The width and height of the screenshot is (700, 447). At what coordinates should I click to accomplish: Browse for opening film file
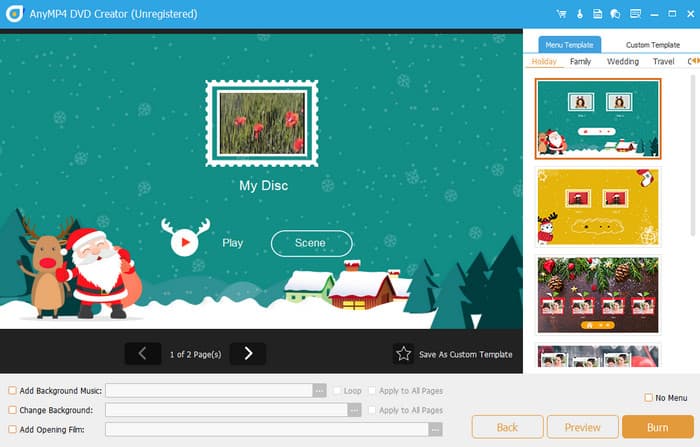(435, 430)
